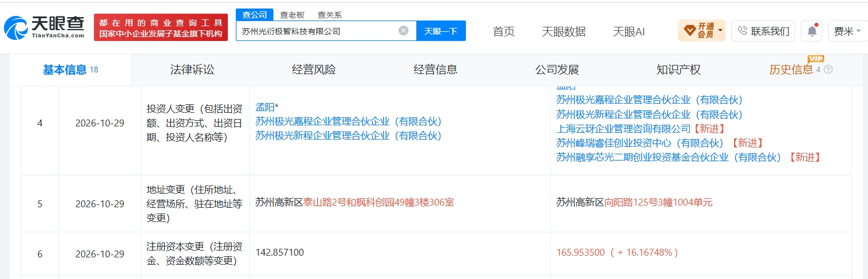Open 上海云玡企业管理咨询有限公司 link
This screenshot has height=279, width=868.
(623, 129)
